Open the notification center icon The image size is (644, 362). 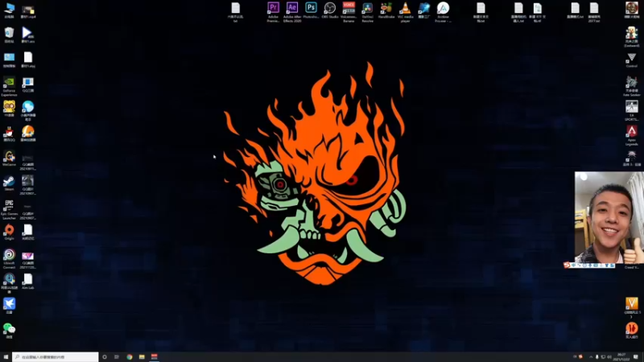[x=636, y=357]
